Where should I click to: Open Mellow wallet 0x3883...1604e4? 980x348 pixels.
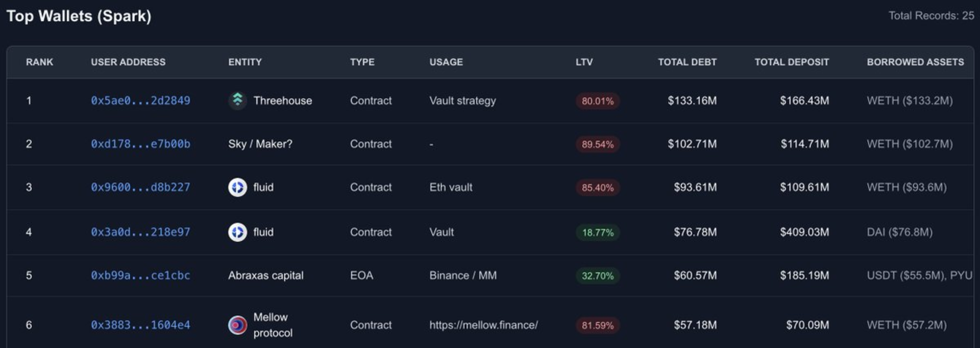coord(140,325)
